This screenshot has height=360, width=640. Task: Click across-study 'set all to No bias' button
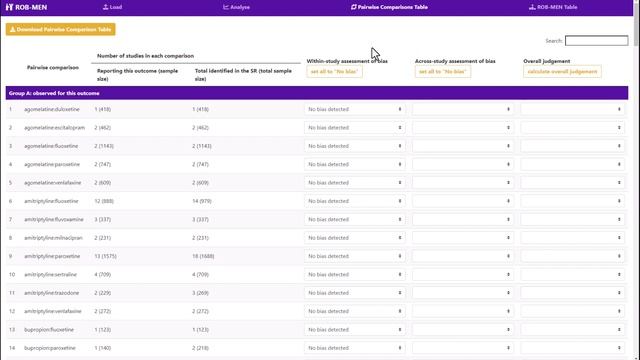coord(443,71)
